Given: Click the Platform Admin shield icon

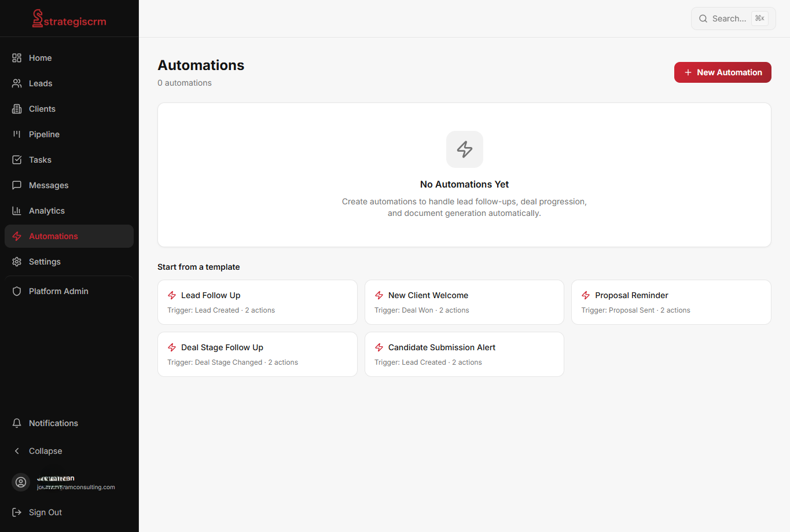Looking at the screenshot, I should click(17, 291).
